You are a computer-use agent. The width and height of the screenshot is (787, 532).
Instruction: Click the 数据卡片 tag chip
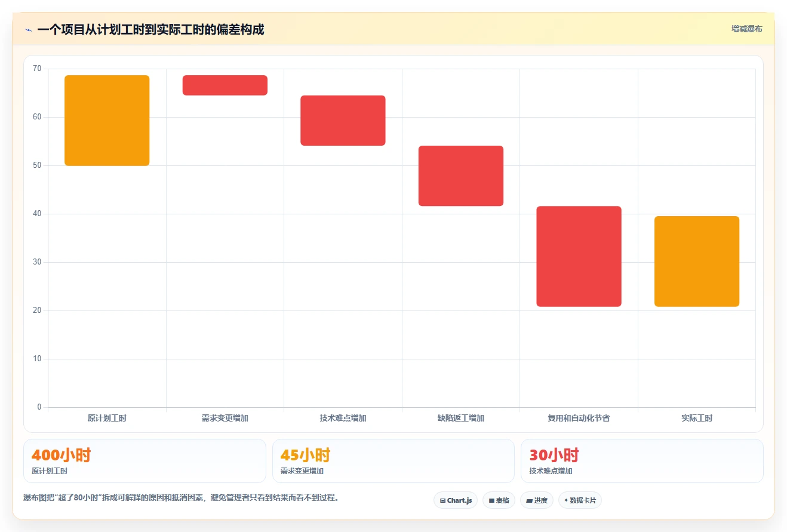tap(580, 500)
